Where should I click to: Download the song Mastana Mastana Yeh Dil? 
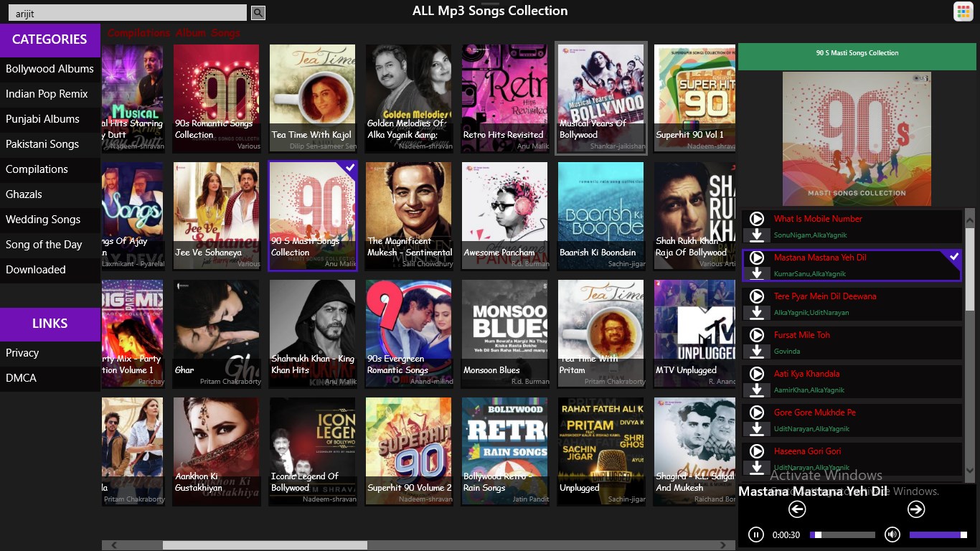tap(756, 274)
